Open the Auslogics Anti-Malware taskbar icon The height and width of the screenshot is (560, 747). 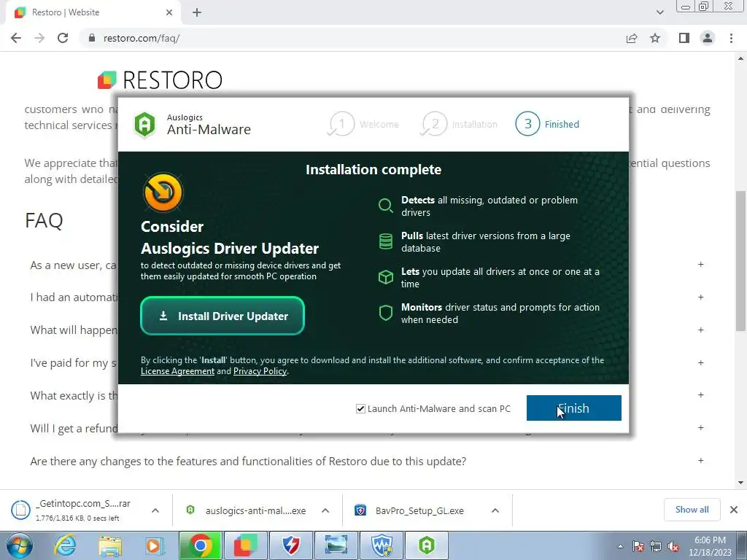click(427, 545)
